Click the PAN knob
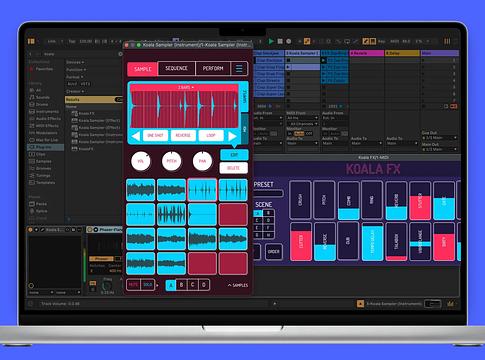The image size is (485, 360). (x=202, y=161)
